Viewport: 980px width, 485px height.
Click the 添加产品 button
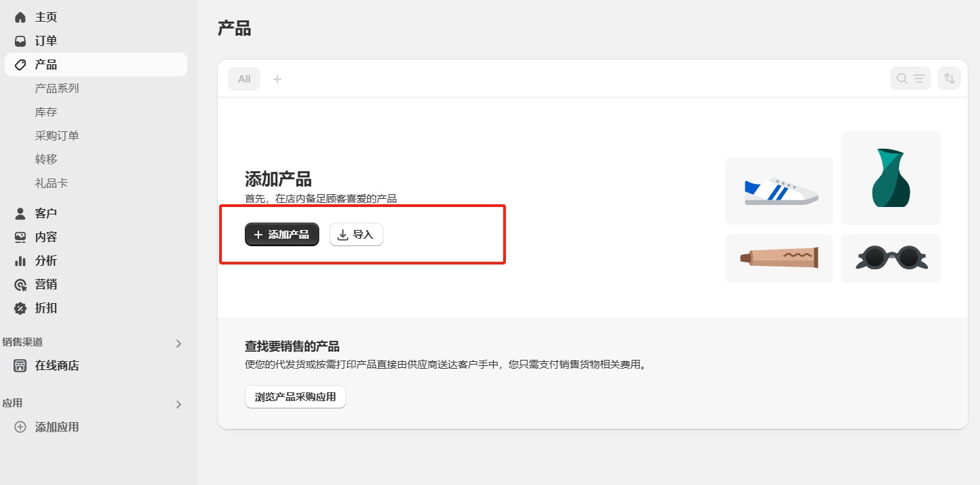[281, 234]
